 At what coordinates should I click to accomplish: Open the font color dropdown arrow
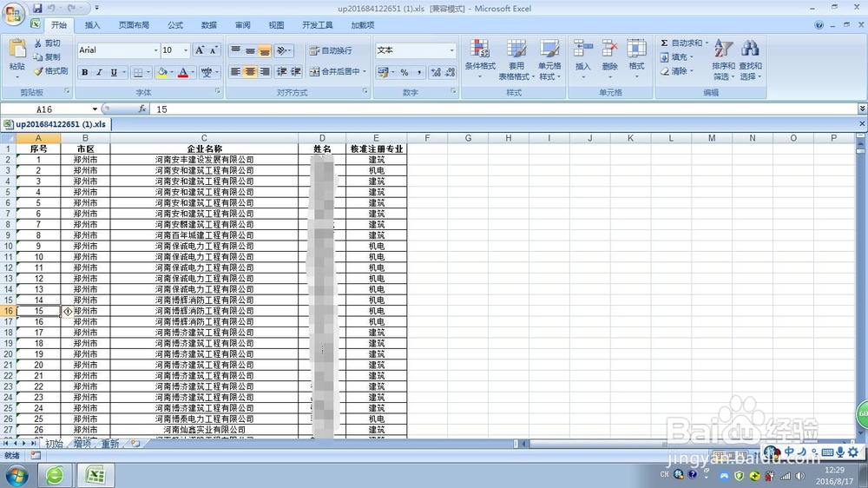coord(193,72)
